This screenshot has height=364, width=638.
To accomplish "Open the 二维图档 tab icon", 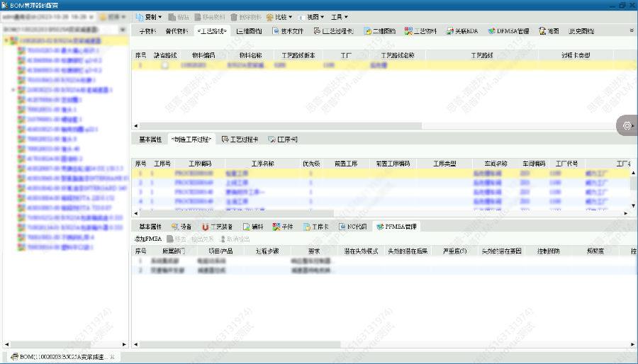I will click(367, 31).
